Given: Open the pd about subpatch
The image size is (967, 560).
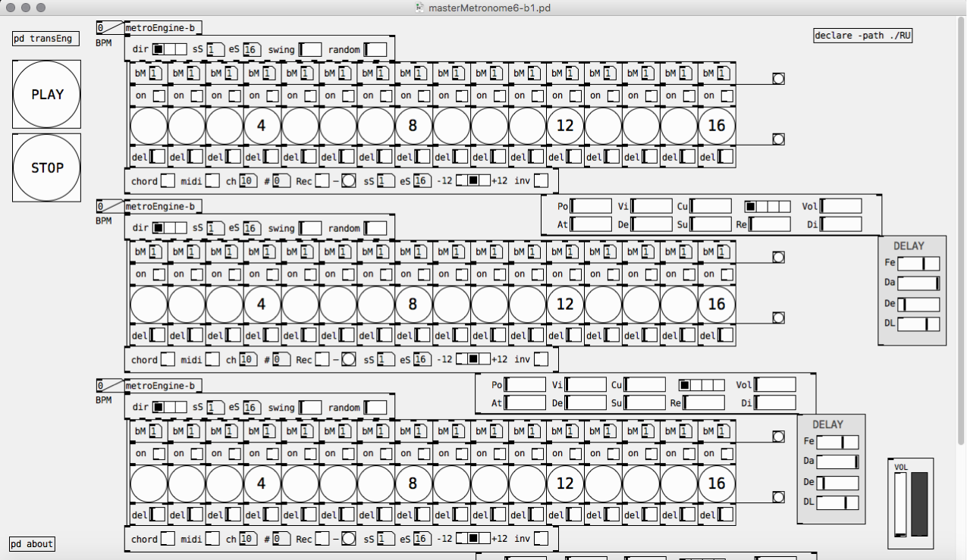Looking at the screenshot, I should point(32,544).
